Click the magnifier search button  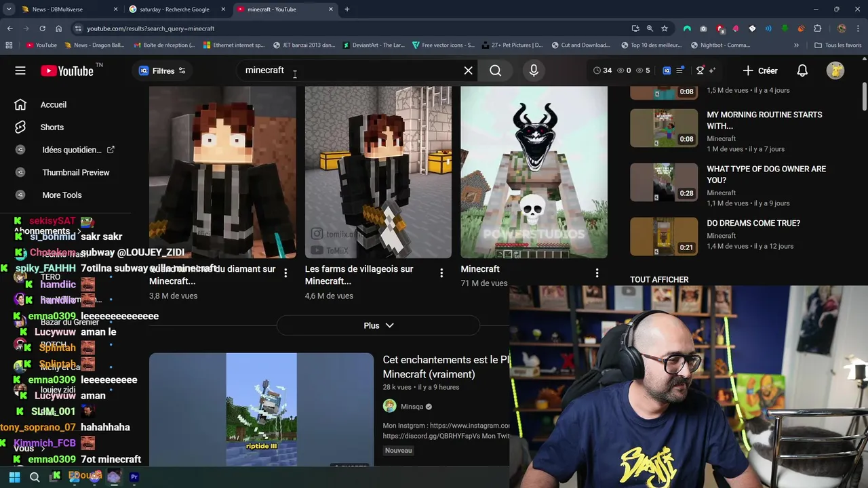pyautogui.click(x=496, y=70)
